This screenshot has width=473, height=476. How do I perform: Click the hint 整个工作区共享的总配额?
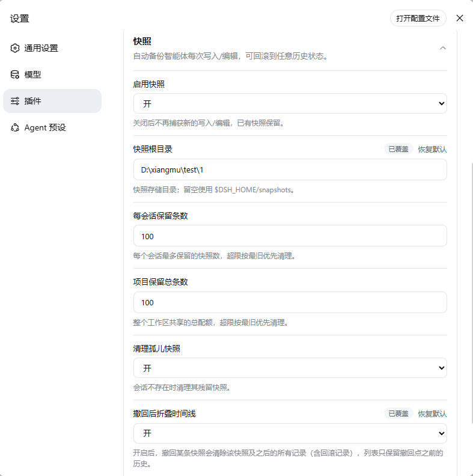click(211, 322)
